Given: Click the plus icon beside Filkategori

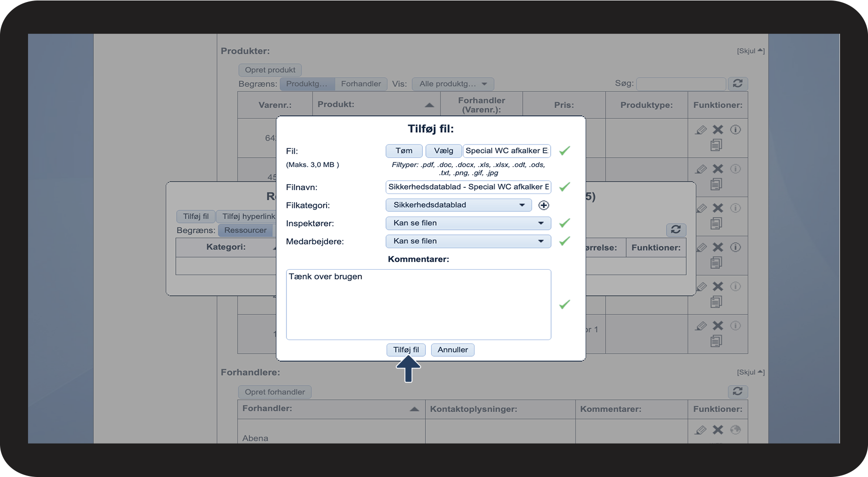Looking at the screenshot, I should pyautogui.click(x=543, y=205).
